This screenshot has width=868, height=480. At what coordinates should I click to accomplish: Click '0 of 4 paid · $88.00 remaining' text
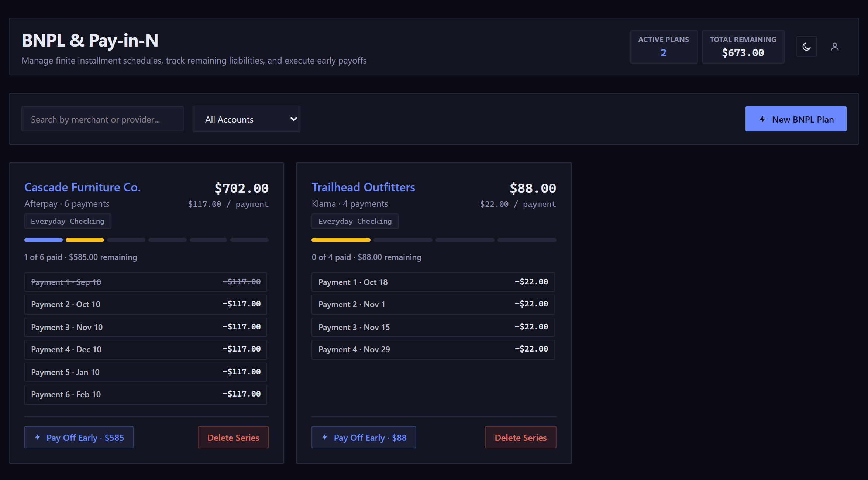pyautogui.click(x=366, y=257)
